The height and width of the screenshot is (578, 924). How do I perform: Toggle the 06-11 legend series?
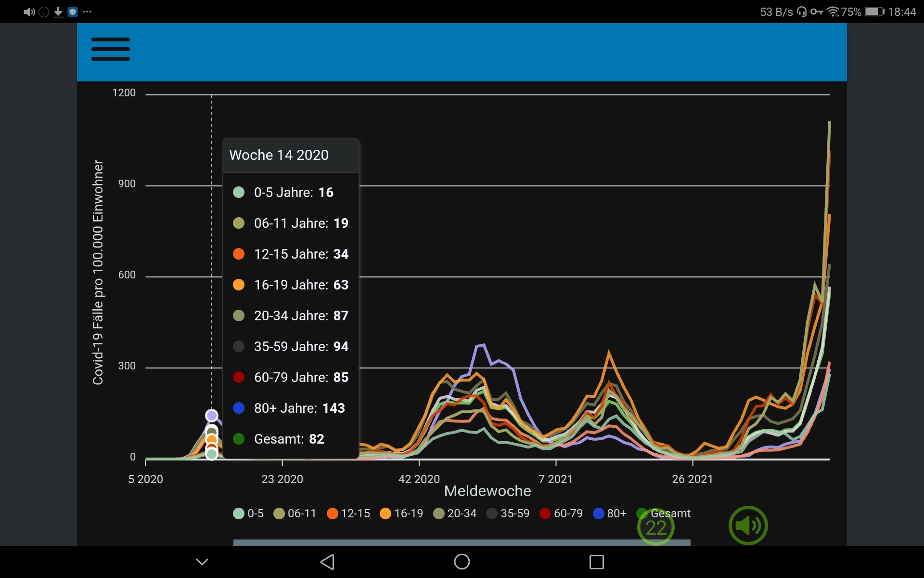click(295, 513)
